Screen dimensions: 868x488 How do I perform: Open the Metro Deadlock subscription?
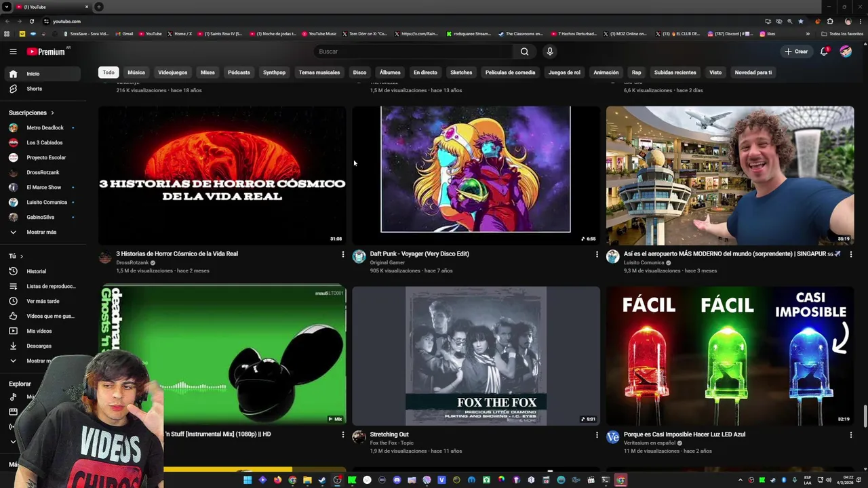click(43, 127)
